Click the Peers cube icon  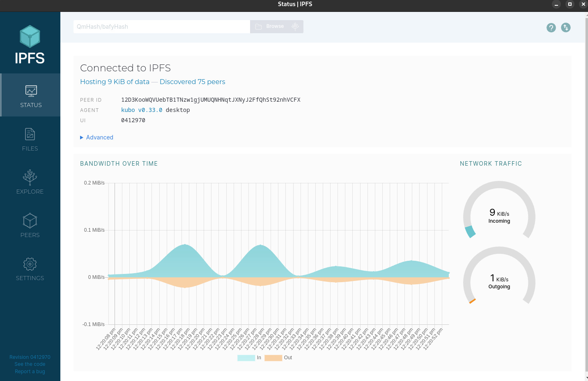[30, 221]
